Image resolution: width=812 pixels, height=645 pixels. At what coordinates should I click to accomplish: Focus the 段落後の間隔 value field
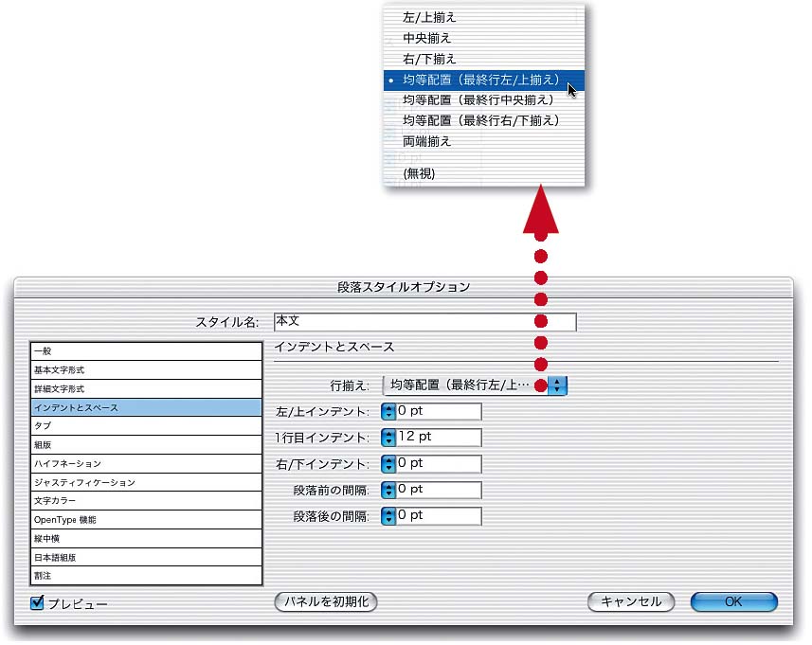tap(439, 516)
